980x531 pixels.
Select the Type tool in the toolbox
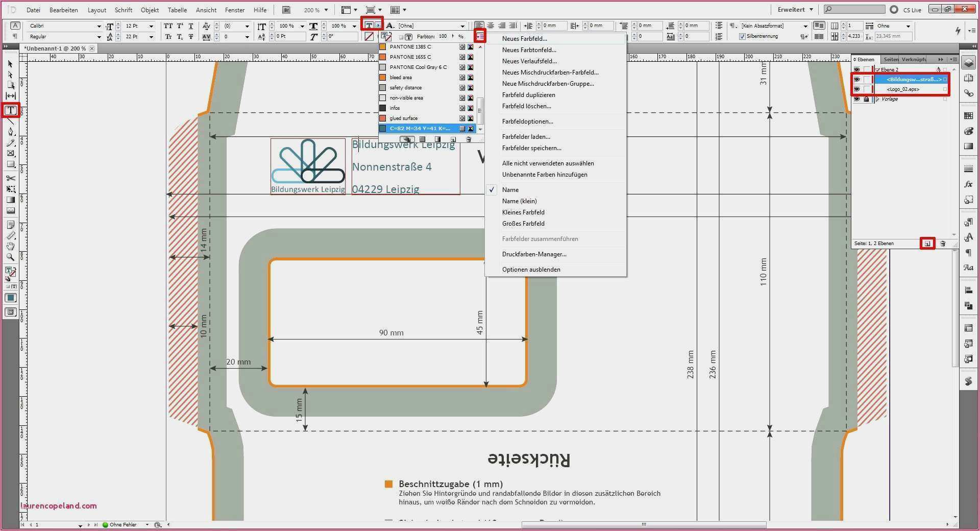click(x=10, y=110)
